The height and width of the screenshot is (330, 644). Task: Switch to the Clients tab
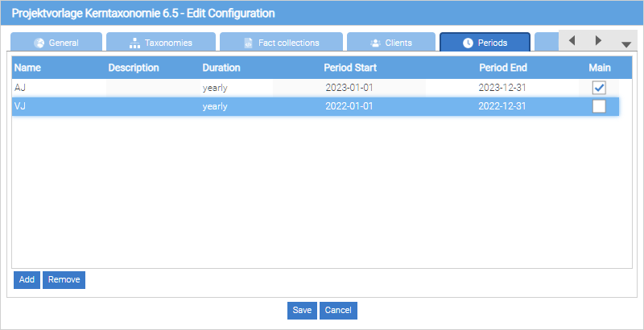tap(390, 43)
